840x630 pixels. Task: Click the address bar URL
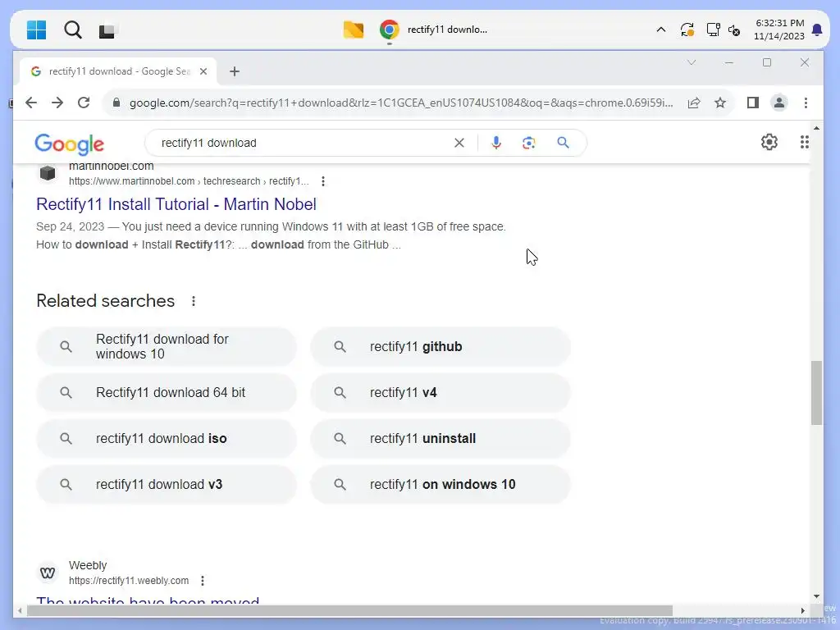400,103
